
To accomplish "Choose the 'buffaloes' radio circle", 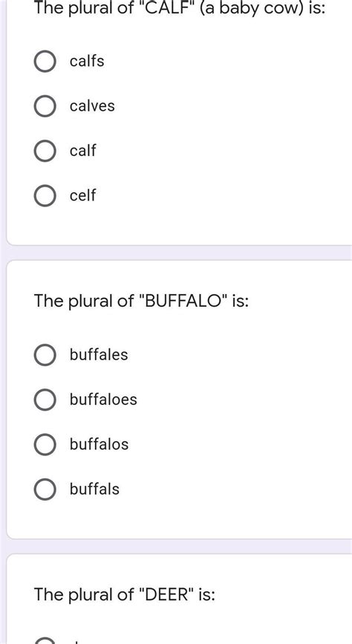I will pos(45,400).
